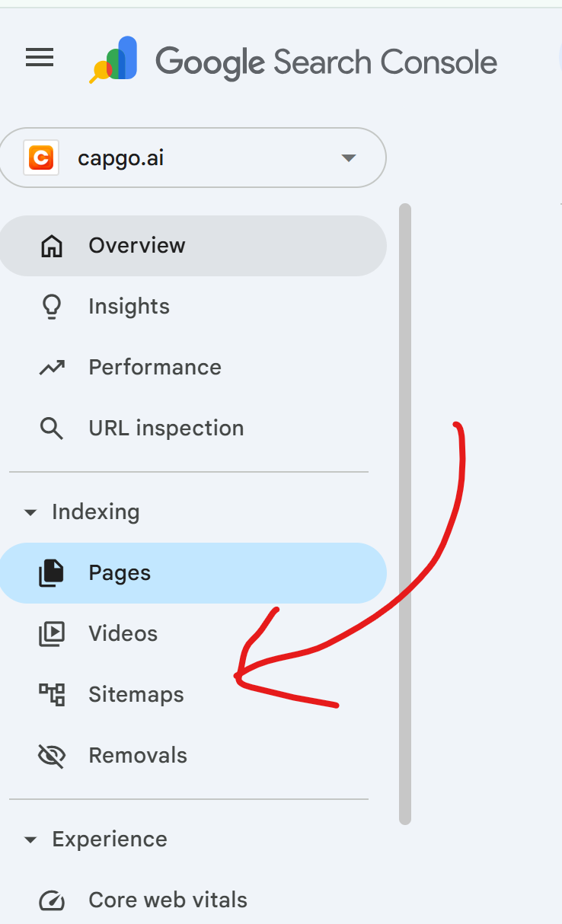Click the Sitemaps tree icon
562x924 pixels.
(x=51, y=695)
